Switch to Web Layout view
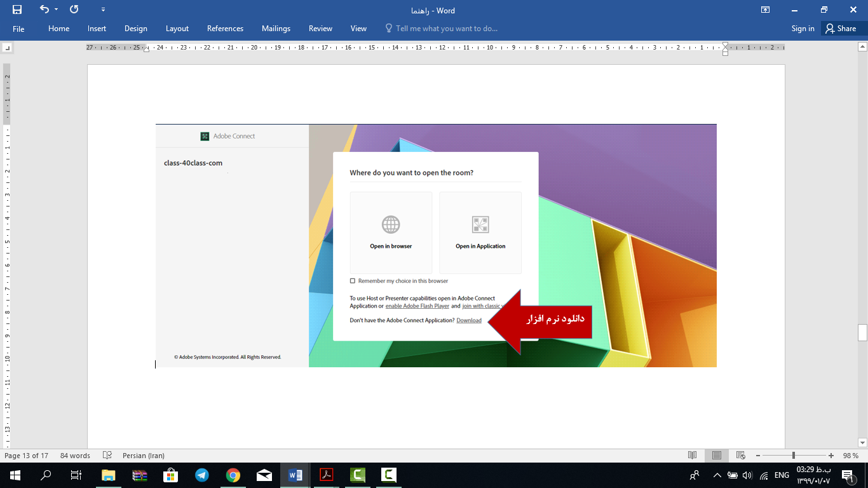This screenshot has height=488, width=868. pos(740,456)
